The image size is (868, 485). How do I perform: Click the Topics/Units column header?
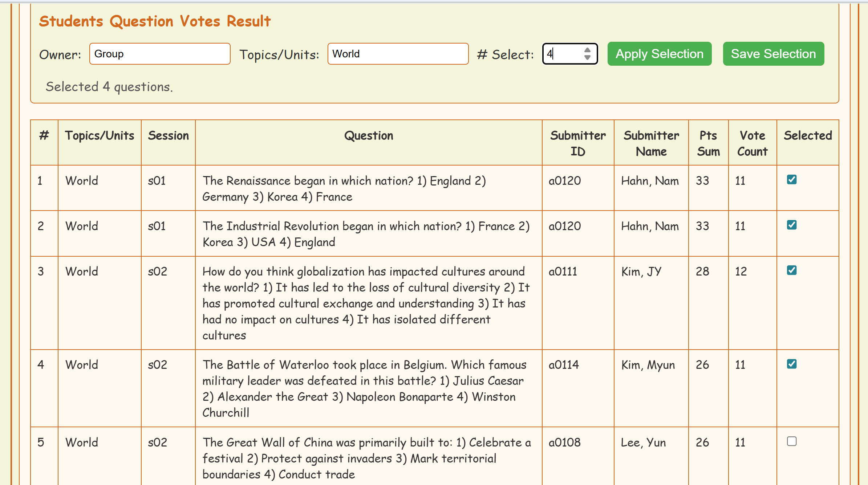coord(100,135)
